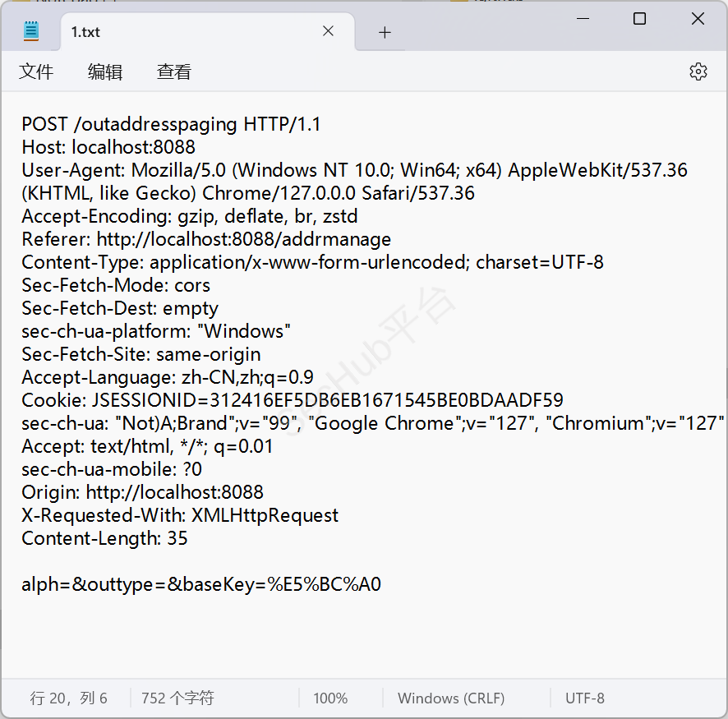Click the UTF-8 encoding indicator
This screenshot has width=728, height=719.
point(585,698)
